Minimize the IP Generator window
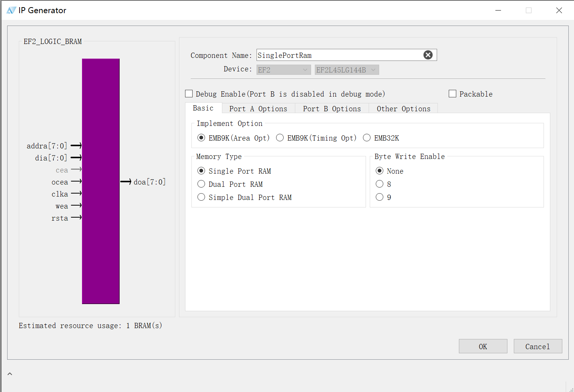Screen dimensions: 574x392 (x=498, y=10)
